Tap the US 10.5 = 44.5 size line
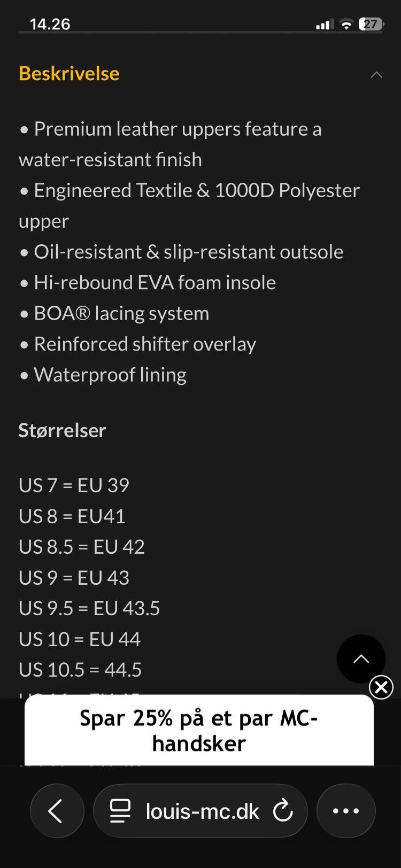 80,670
